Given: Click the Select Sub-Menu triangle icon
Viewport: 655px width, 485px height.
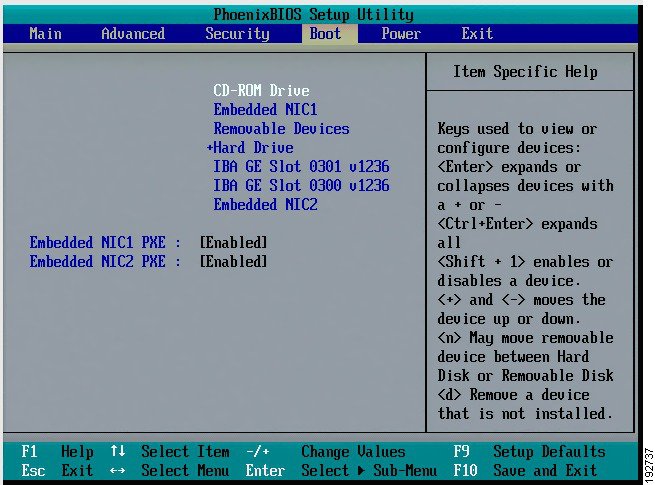Looking at the screenshot, I should pyautogui.click(x=361, y=471).
